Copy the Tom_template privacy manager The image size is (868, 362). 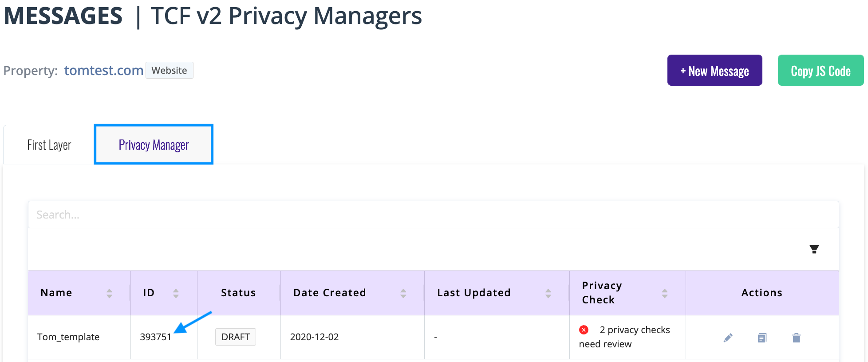point(762,338)
